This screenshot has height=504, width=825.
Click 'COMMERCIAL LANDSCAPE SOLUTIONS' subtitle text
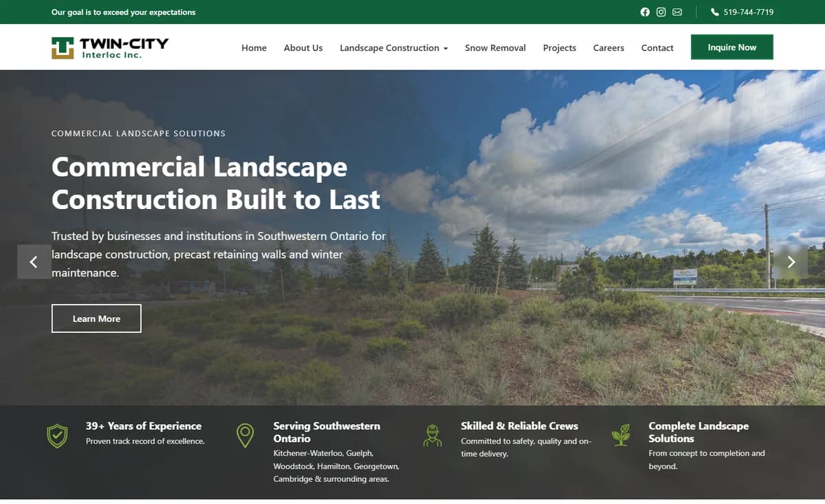(138, 133)
